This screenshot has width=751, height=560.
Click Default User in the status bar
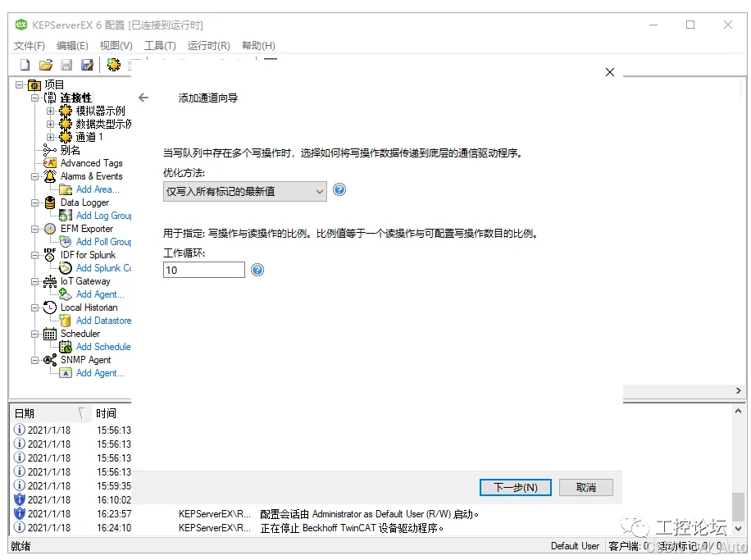click(575, 546)
